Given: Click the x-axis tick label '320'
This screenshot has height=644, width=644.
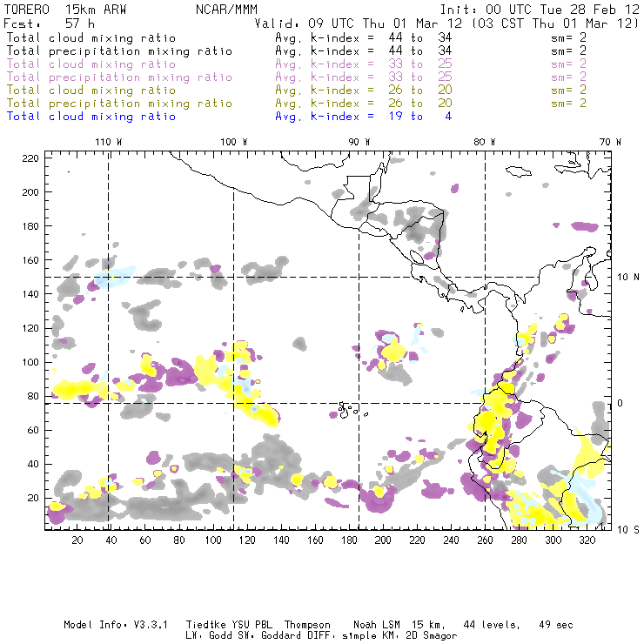Looking at the screenshot, I should pyautogui.click(x=587, y=540).
